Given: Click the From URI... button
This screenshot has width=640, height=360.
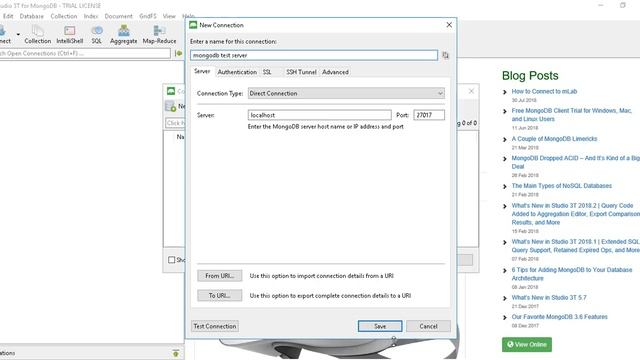Looking at the screenshot, I should [220, 276].
